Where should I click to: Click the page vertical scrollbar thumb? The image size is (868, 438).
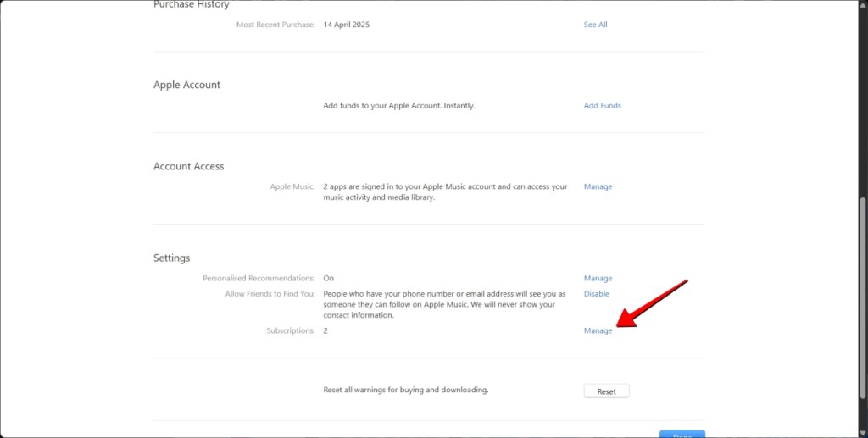pyautogui.click(x=864, y=297)
